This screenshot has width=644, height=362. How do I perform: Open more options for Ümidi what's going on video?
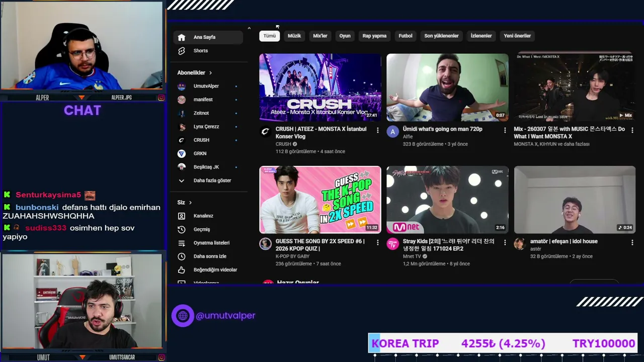505,130
